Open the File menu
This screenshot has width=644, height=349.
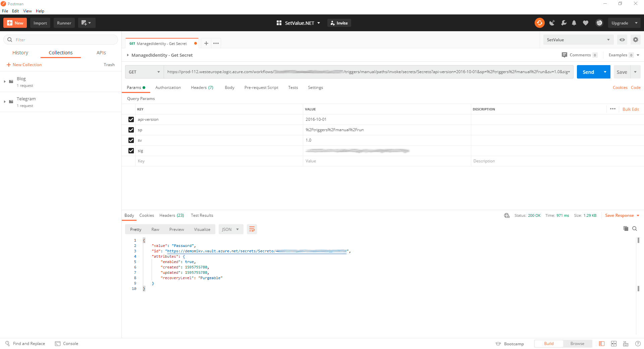point(5,11)
